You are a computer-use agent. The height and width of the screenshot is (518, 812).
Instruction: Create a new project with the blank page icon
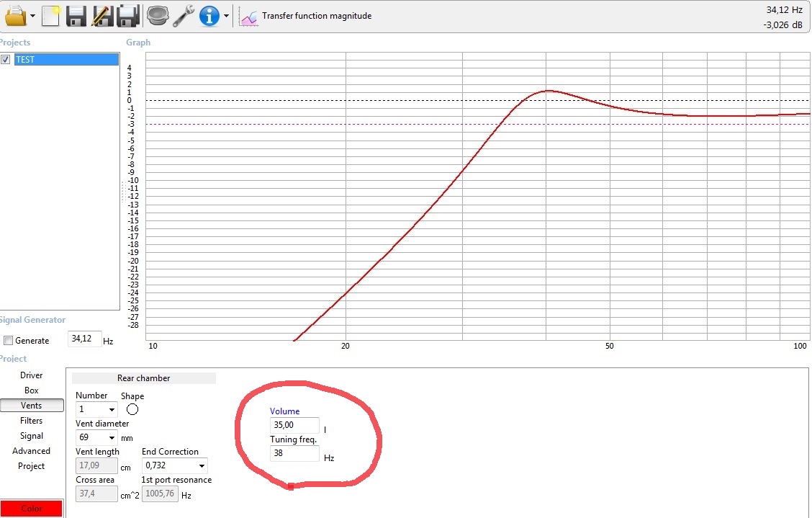[x=50, y=16]
